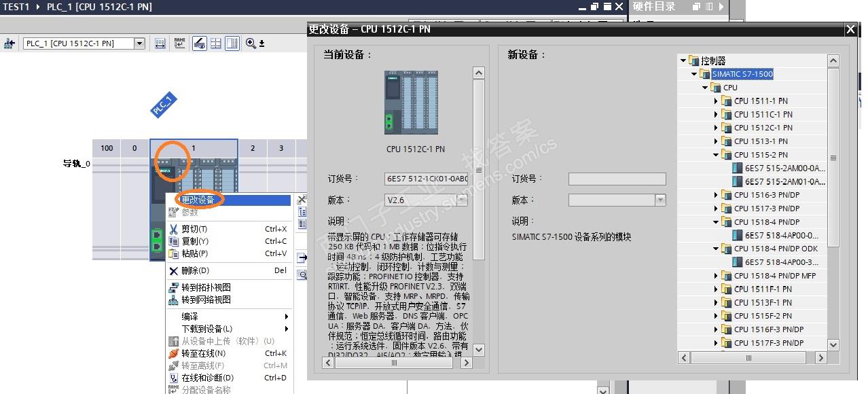Choose 剪切(T) cut in context menu
868x394 pixels.
(230, 229)
